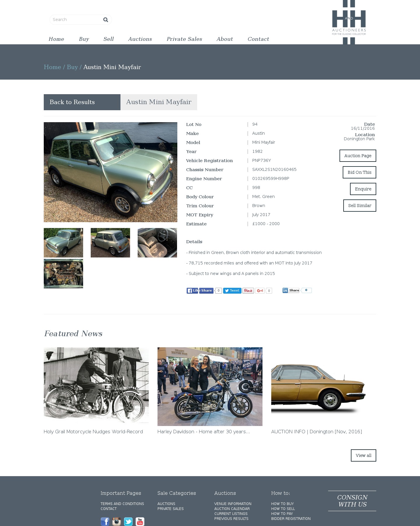The height and width of the screenshot is (526, 420).
Task: Open Previous Results footer link
Action: click(231, 519)
